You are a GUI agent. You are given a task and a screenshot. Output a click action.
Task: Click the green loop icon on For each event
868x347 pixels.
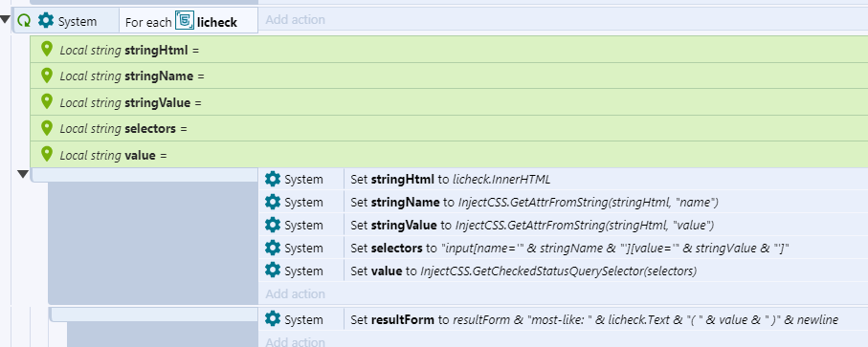24,21
